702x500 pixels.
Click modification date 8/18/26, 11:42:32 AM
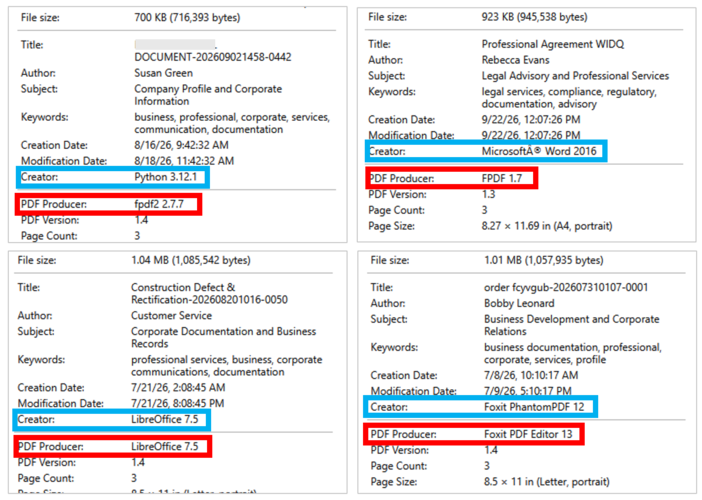point(184,161)
